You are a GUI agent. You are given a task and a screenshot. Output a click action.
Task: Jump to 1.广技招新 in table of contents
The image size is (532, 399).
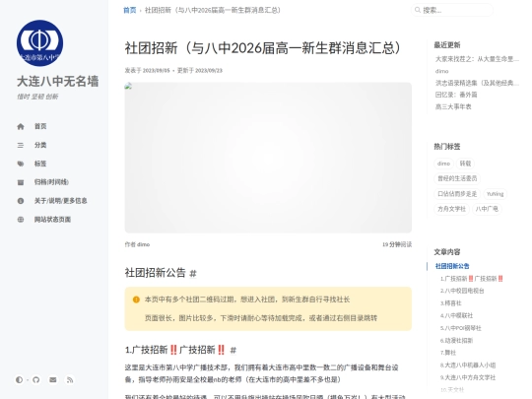point(471,279)
